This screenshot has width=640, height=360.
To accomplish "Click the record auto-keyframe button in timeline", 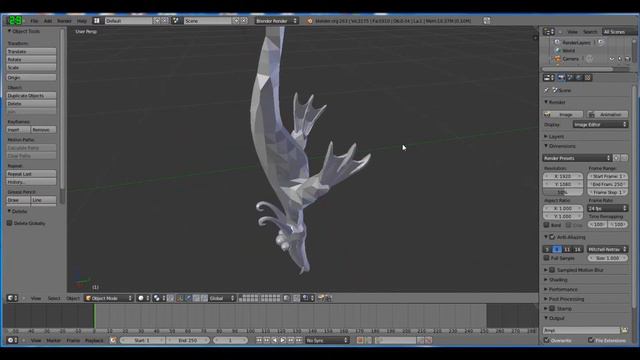I will click(x=360, y=340).
